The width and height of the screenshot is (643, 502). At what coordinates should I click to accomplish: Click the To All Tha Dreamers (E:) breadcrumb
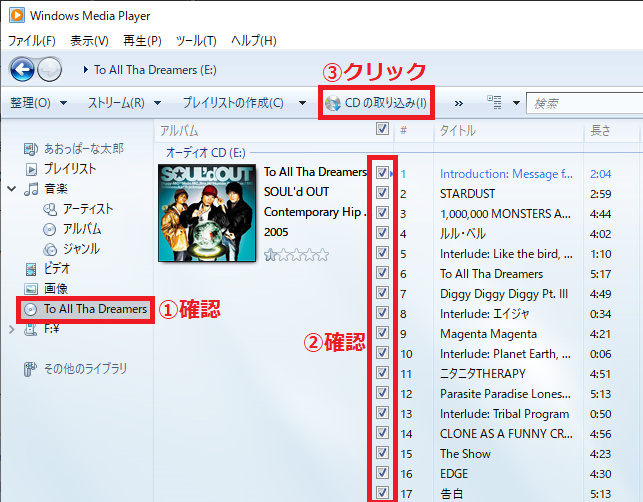[155, 70]
